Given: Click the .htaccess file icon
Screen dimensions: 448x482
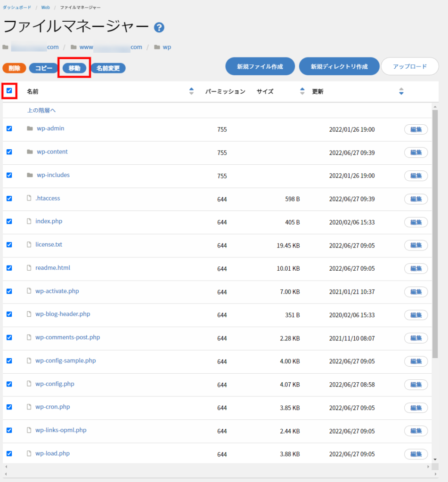Looking at the screenshot, I should [x=29, y=198].
